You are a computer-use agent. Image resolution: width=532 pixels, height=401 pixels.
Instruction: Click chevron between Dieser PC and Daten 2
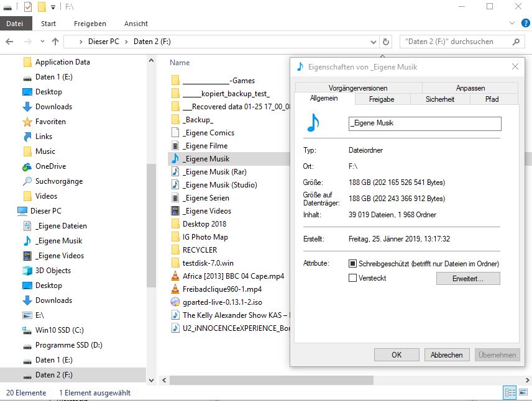126,42
